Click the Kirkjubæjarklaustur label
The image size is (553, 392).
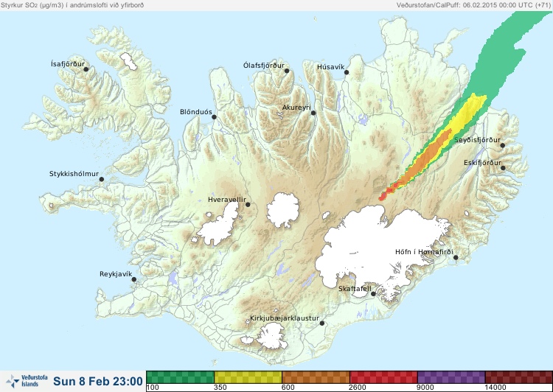[x=285, y=318]
